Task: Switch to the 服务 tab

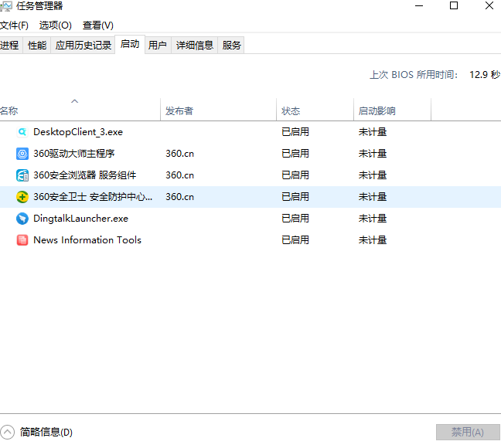Action: click(x=232, y=46)
